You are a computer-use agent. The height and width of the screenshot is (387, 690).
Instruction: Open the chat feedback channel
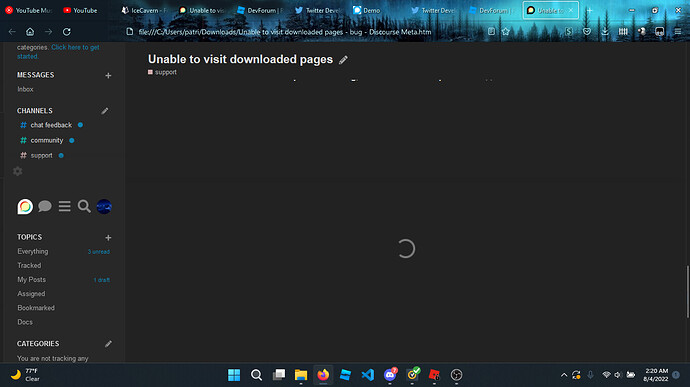tap(51, 125)
